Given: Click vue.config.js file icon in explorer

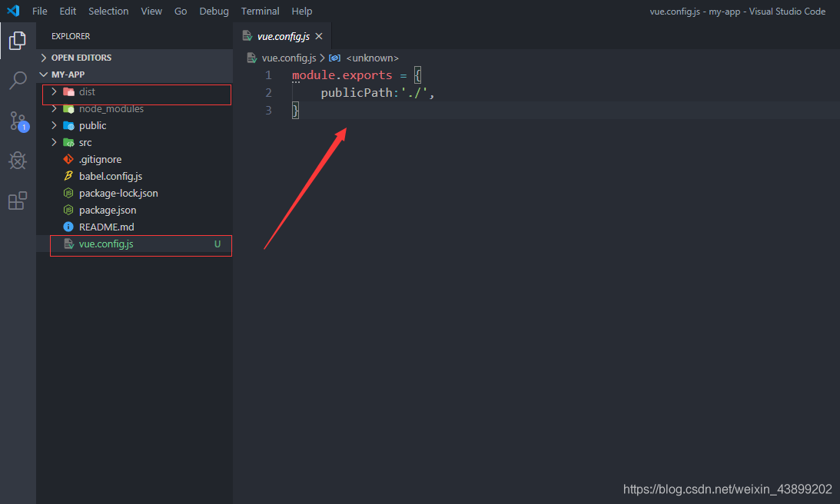Looking at the screenshot, I should 68,244.
